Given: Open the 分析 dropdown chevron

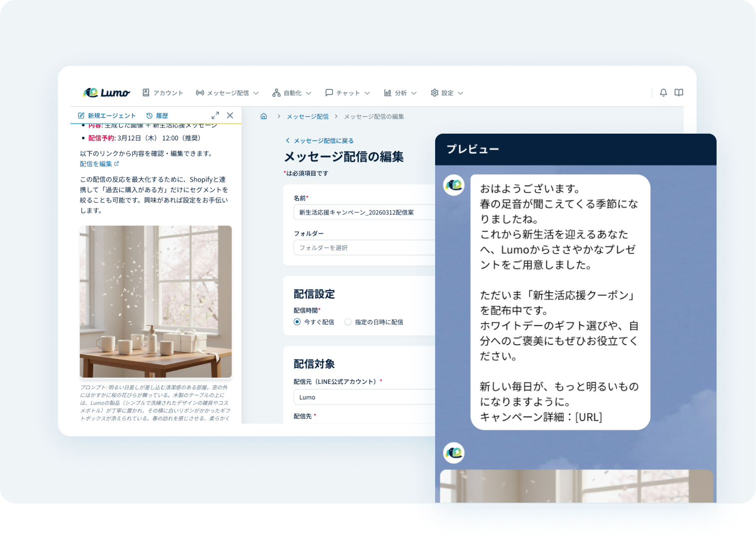Looking at the screenshot, I should coord(414,92).
